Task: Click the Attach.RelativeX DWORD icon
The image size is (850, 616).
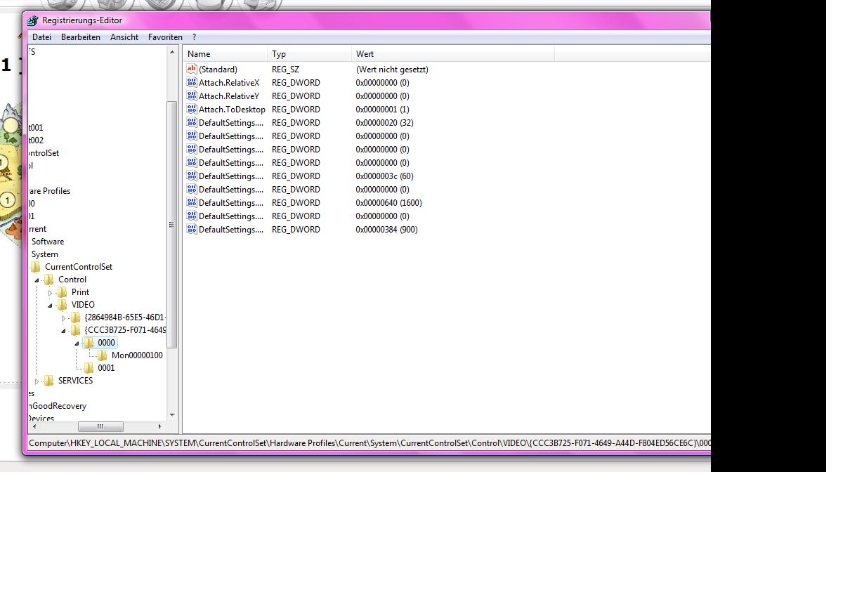Action: pos(192,82)
